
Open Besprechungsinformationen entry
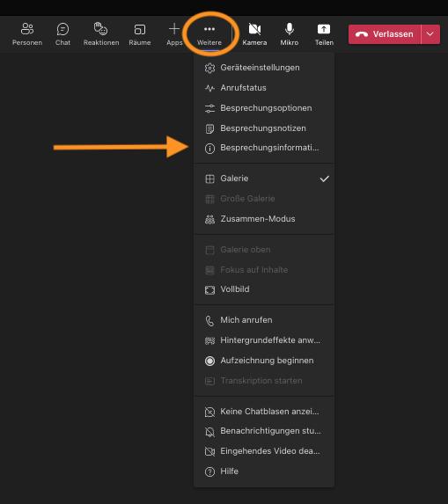264,148
